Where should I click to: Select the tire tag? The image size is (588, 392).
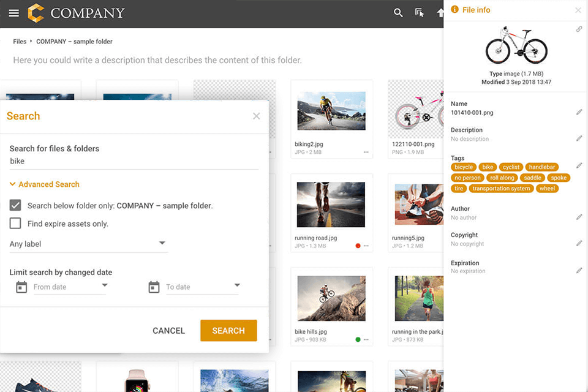click(x=459, y=188)
